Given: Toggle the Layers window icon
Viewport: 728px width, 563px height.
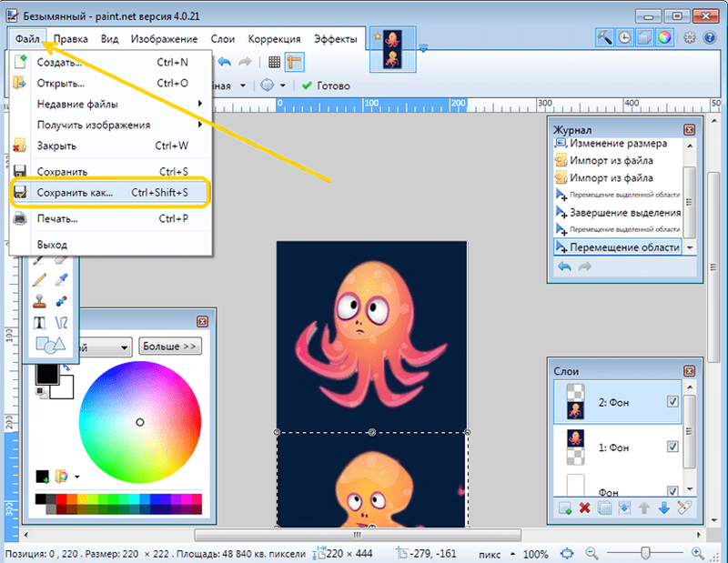Looking at the screenshot, I should pos(644,37).
